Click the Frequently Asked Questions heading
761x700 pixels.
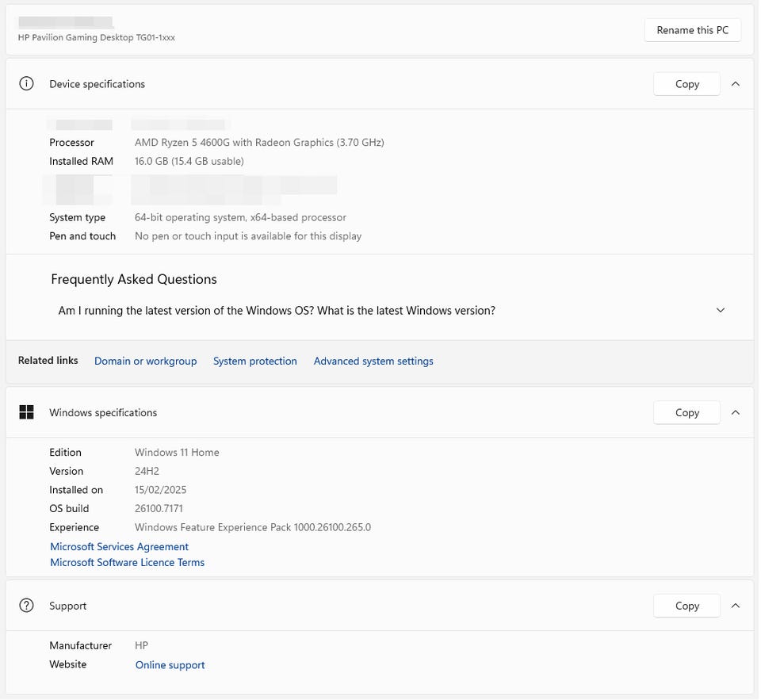click(x=133, y=279)
